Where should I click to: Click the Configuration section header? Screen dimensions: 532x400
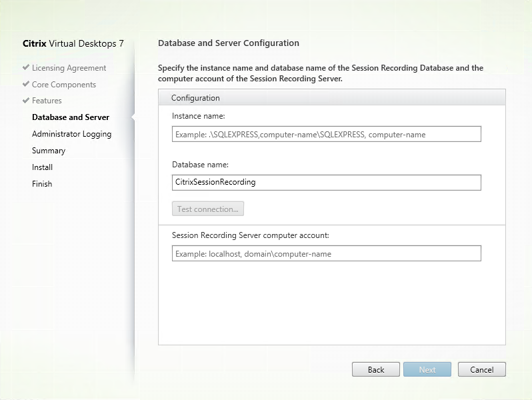(x=195, y=98)
